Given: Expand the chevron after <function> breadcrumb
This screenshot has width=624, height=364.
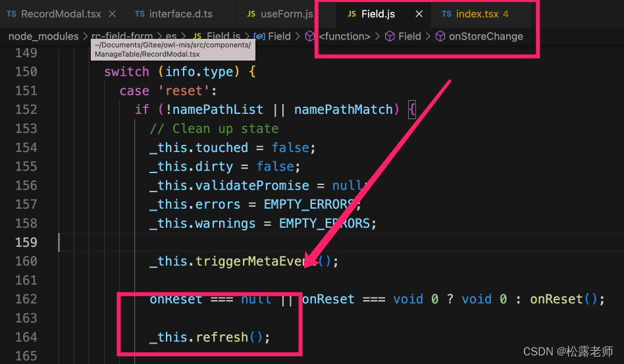Looking at the screenshot, I should coord(377,37).
